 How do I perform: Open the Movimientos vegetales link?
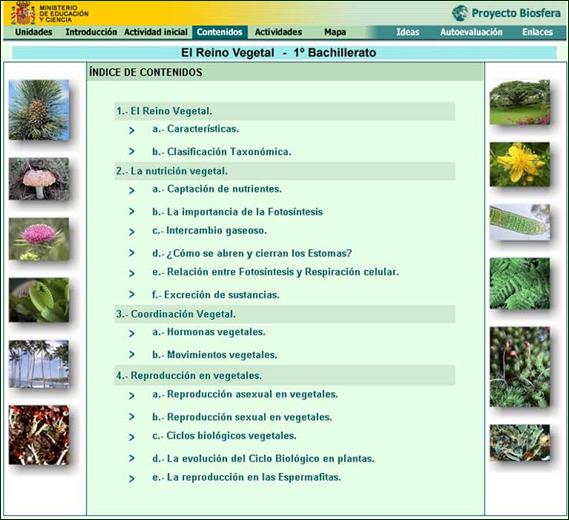215,355
